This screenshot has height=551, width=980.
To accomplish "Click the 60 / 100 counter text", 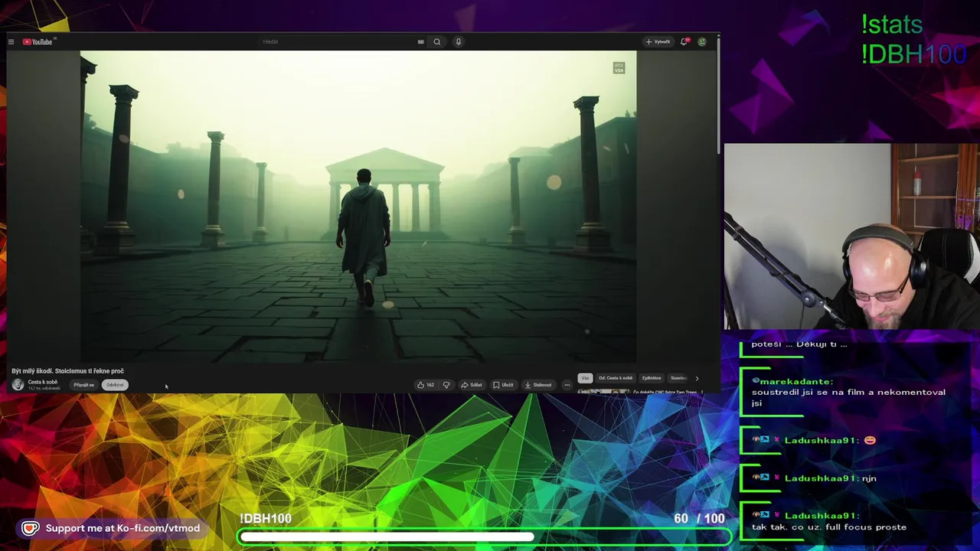I will tap(699, 519).
